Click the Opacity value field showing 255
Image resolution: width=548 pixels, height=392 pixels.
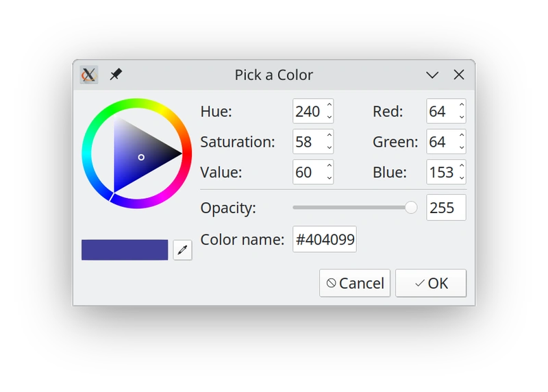click(445, 208)
